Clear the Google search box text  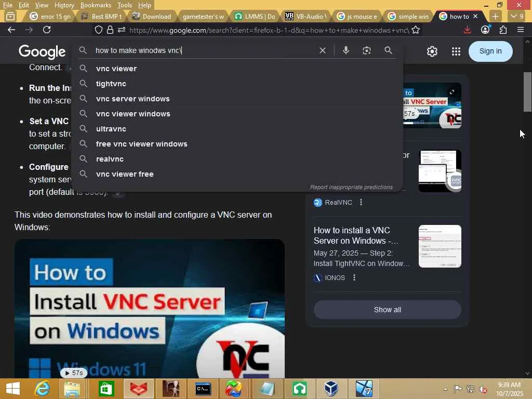tap(323, 50)
